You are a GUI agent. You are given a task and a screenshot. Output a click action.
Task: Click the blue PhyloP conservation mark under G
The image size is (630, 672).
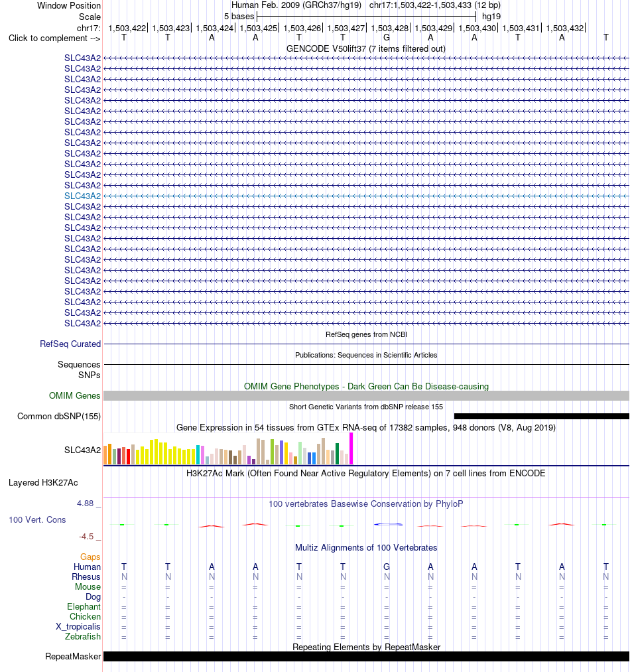pos(389,524)
